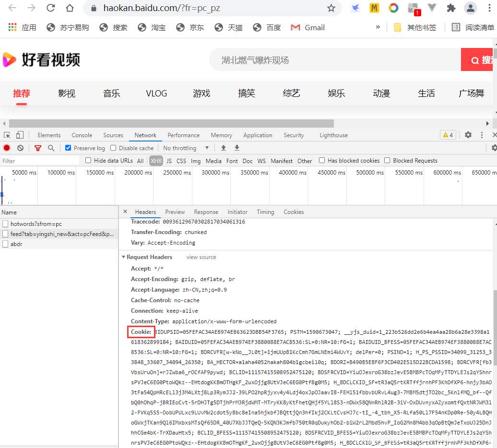The width and height of the screenshot is (497, 448).
Task: Toggle the network filter funnel icon
Action: pos(38,148)
